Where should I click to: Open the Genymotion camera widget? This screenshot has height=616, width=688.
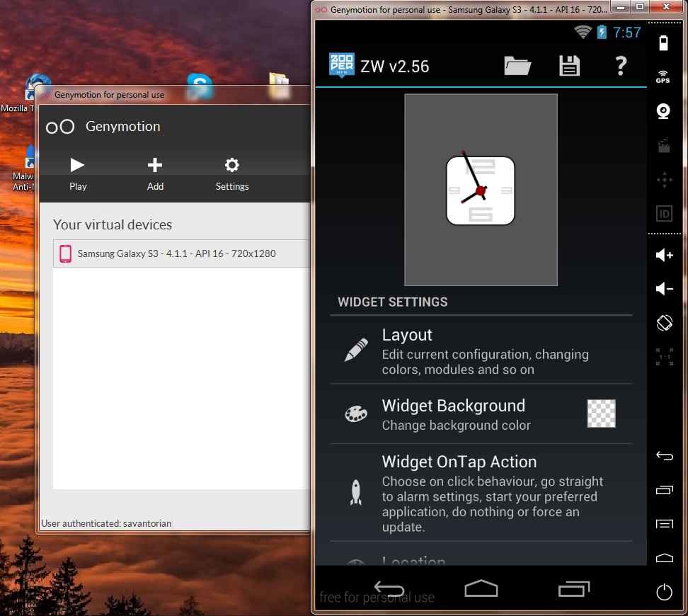point(663,111)
